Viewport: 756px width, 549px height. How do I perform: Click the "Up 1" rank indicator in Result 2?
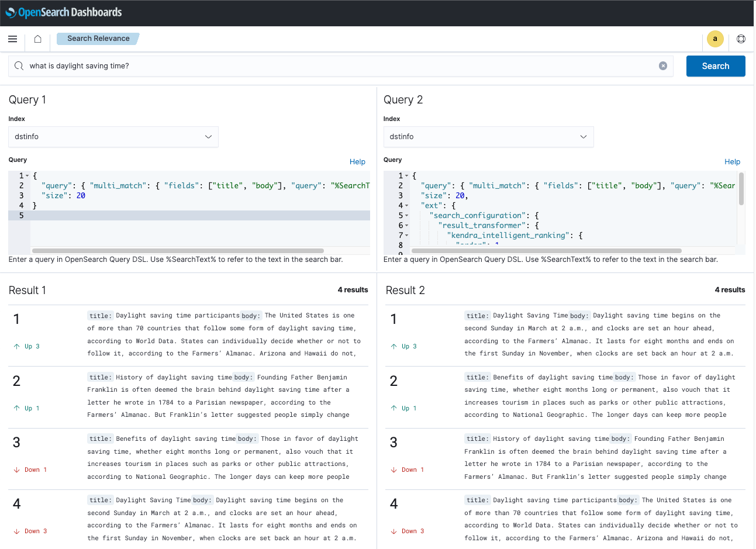click(x=404, y=408)
